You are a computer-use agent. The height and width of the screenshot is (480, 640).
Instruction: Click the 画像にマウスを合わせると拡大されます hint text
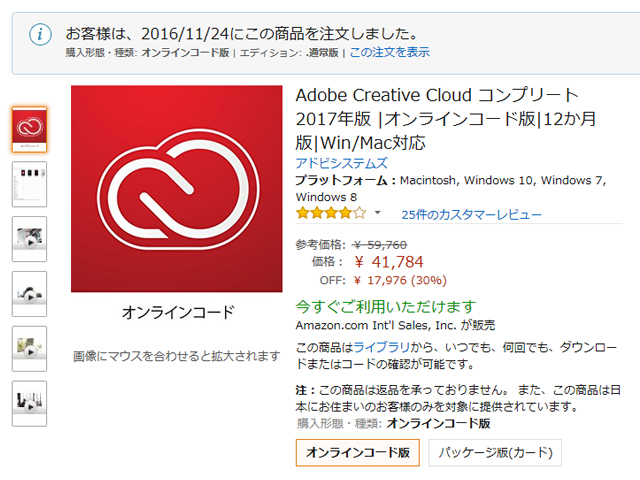click(176, 356)
